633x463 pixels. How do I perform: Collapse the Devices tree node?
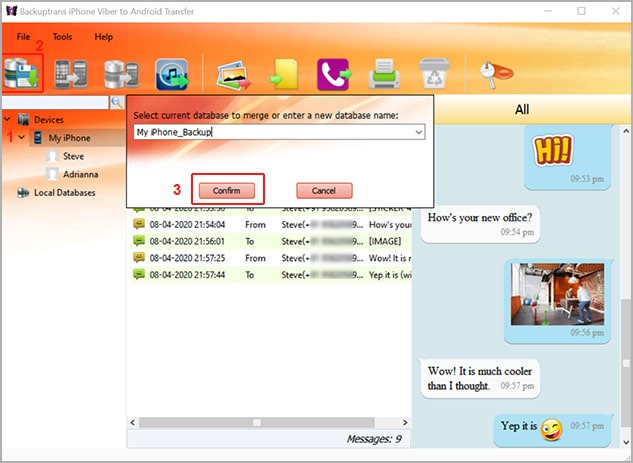(x=7, y=119)
